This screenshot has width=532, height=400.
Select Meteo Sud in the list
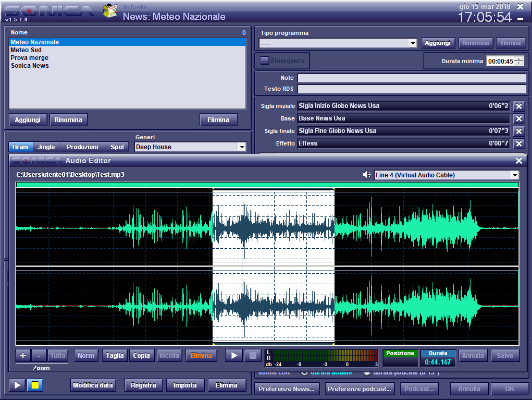click(127, 50)
